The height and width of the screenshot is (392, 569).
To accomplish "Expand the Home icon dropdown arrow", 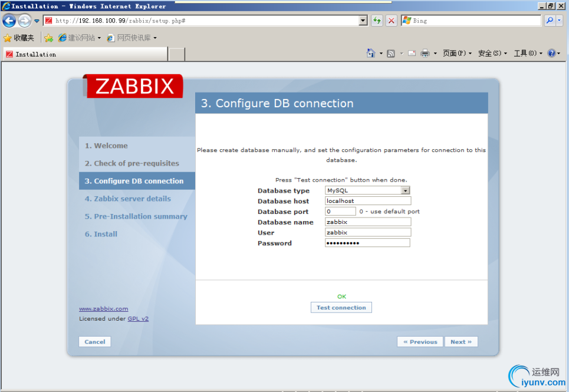I will [381, 53].
